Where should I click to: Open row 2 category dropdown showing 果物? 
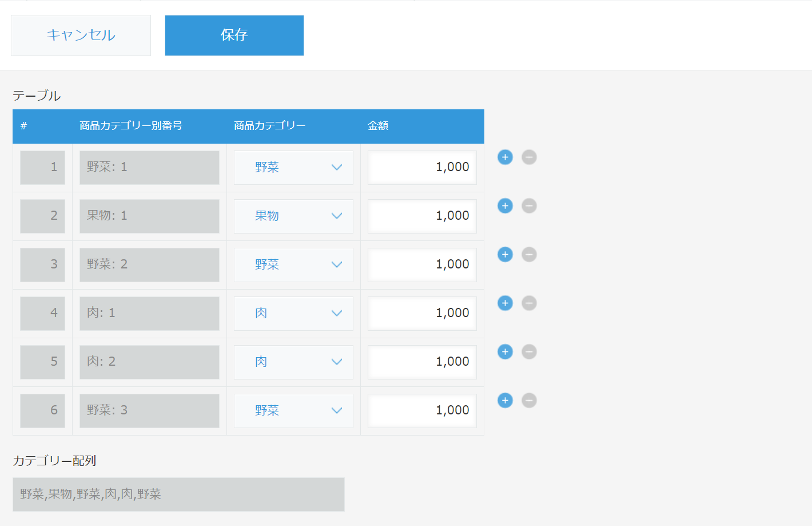(x=293, y=216)
